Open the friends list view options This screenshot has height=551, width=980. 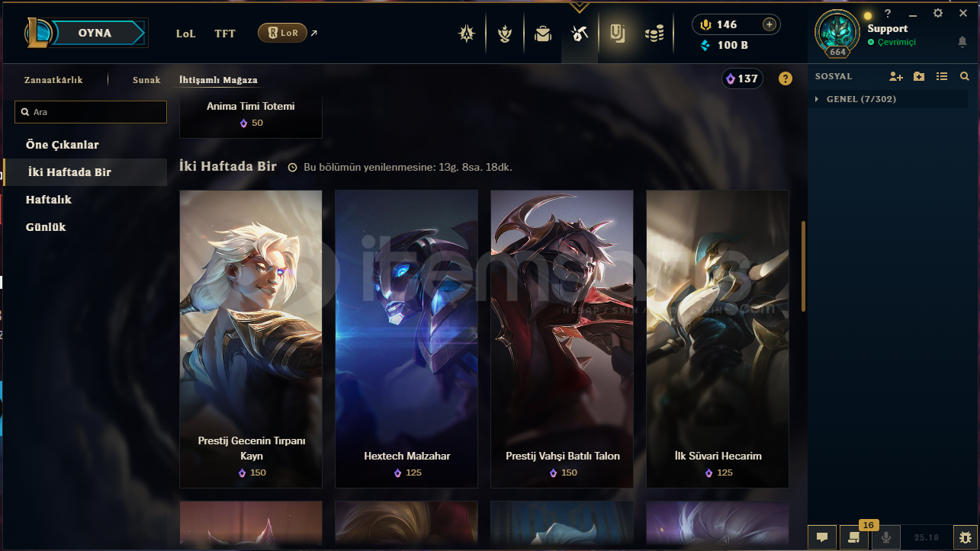coord(942,76)
